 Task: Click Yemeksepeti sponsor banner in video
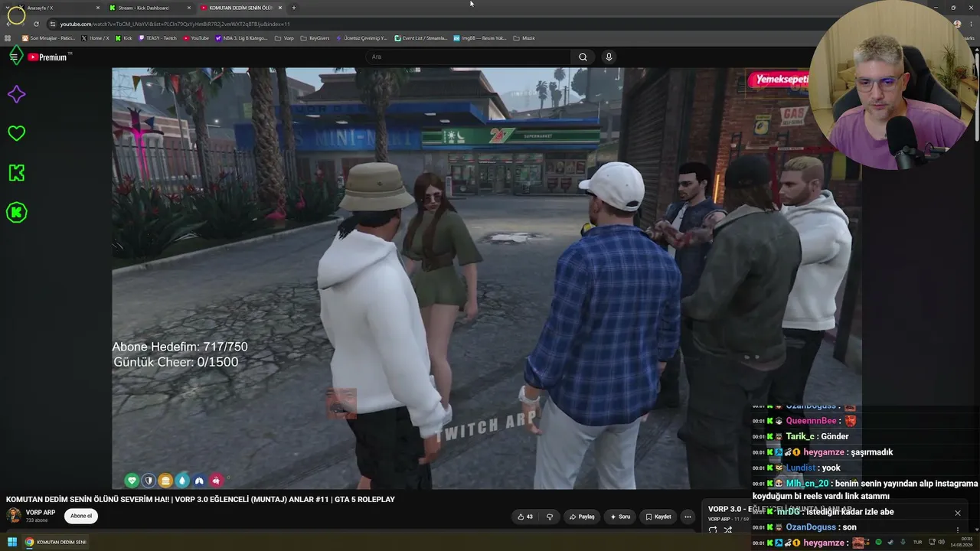(x=779, y=80)
